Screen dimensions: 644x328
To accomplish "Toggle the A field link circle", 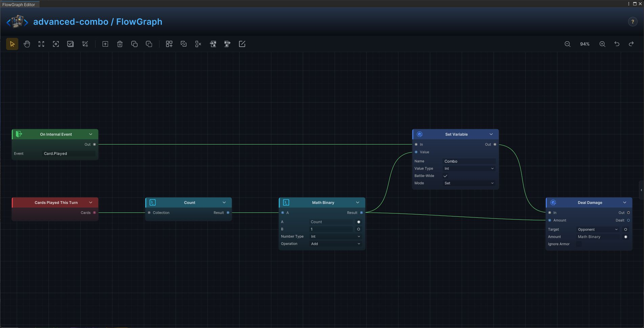I will (359, 222).
